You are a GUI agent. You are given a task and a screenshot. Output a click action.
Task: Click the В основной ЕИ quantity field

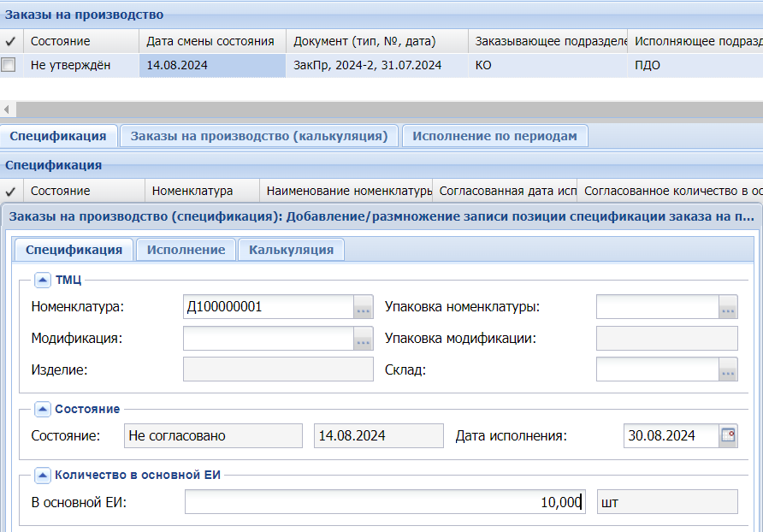[x=385, y=502]
